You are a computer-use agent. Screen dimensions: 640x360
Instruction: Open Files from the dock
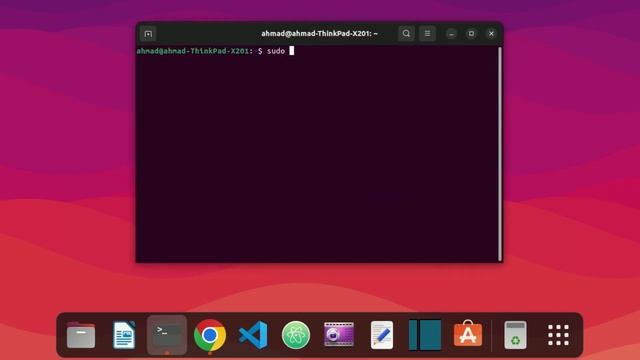(81, 335)
